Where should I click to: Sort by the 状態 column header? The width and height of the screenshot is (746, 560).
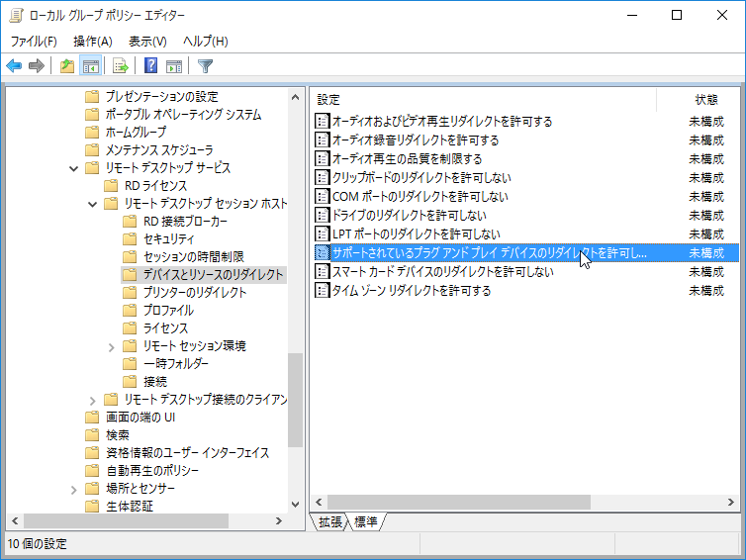click(x=698, y=100)
